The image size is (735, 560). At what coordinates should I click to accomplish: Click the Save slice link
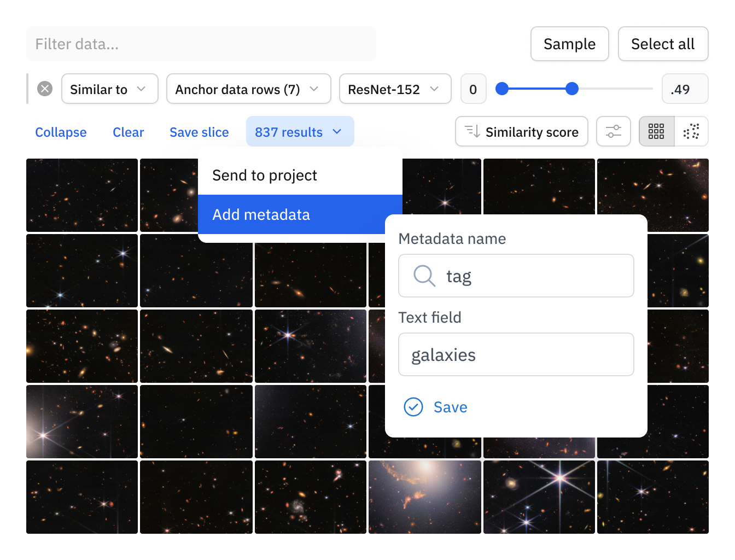click(199, 132)
